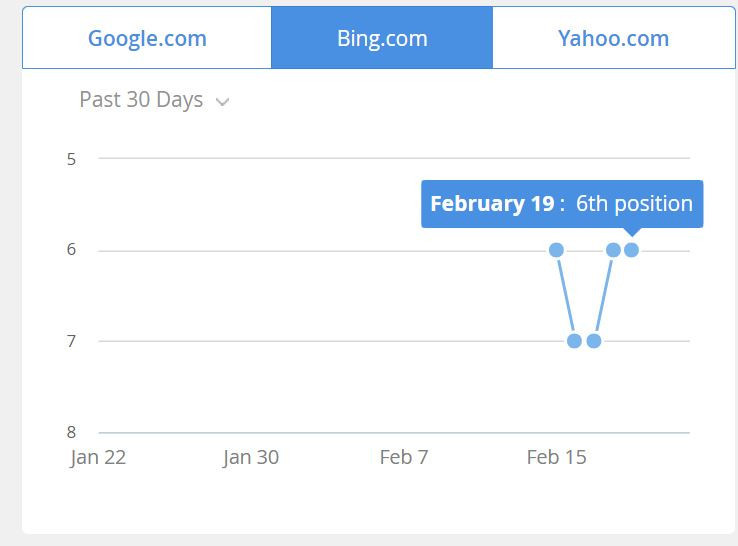This screenshot has width=738, height=546.
Task: Select the February 16 dot at 7th position
Action: coord(574,341)
